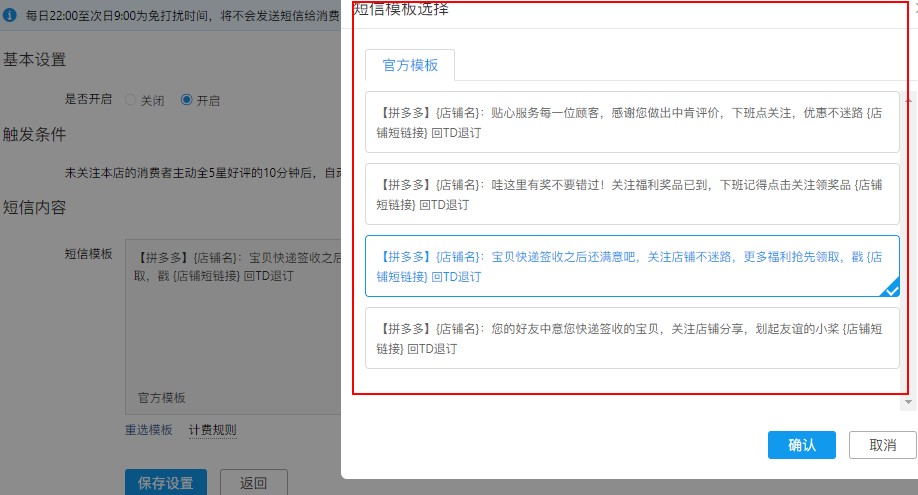Choose template starting with 您的好友中意您快递签收的宝贝
Image resolution: width=918 pixels, height=495 pixels.
click(632, 339)
